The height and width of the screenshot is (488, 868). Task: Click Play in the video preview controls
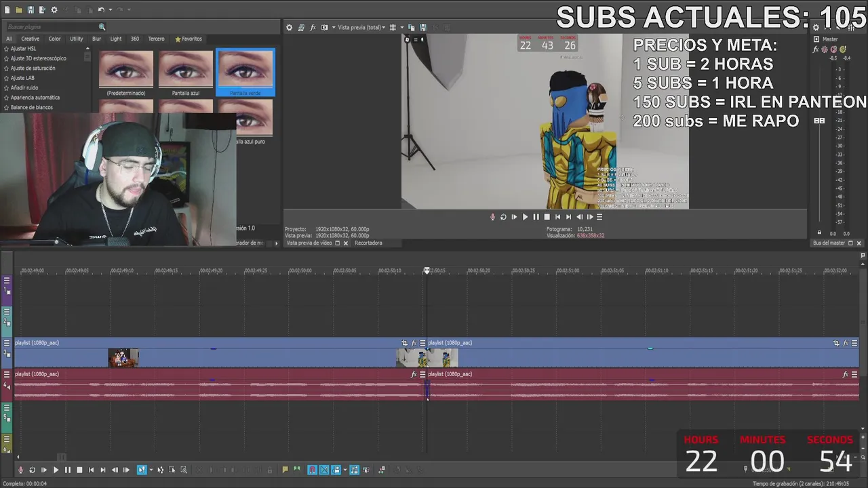click(x=525, y=217)
